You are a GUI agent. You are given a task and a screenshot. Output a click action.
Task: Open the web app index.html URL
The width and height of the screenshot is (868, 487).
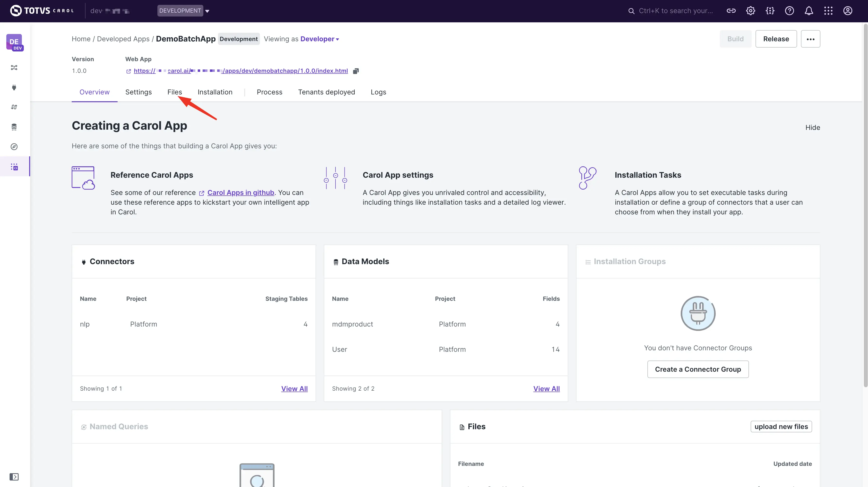pos(241,71)
